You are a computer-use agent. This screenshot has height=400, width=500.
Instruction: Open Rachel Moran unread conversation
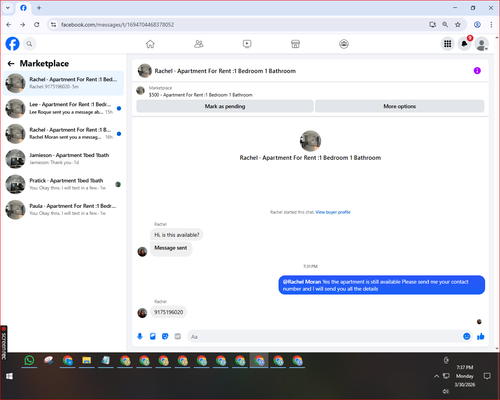pos(63,134)
